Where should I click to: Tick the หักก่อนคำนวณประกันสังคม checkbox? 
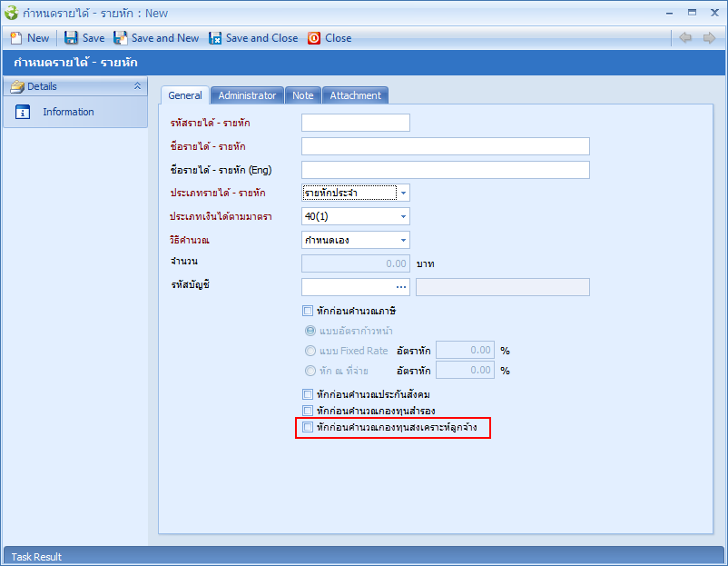coord(308,394)
